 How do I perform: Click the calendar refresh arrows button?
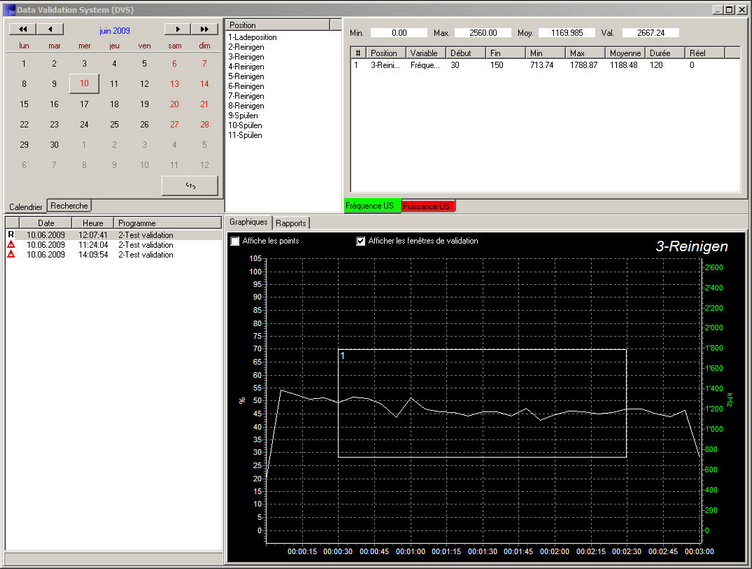190,186
